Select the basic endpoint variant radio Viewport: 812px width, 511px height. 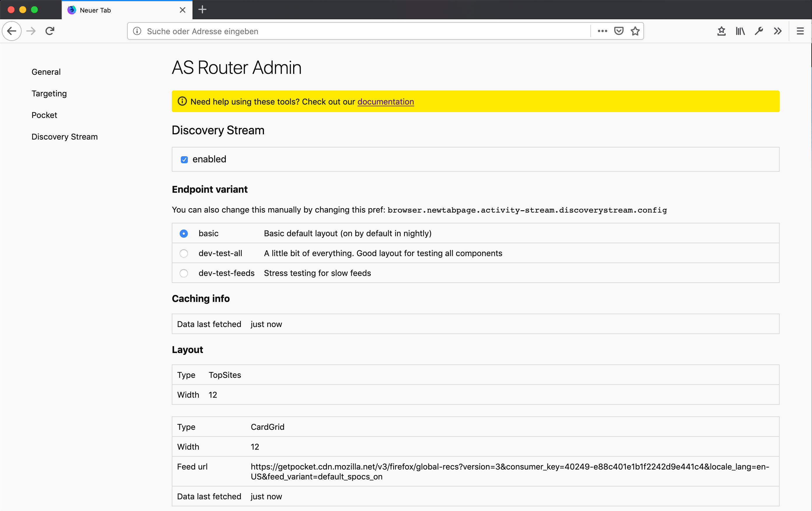pyautogui.click(x=184, y=234)
